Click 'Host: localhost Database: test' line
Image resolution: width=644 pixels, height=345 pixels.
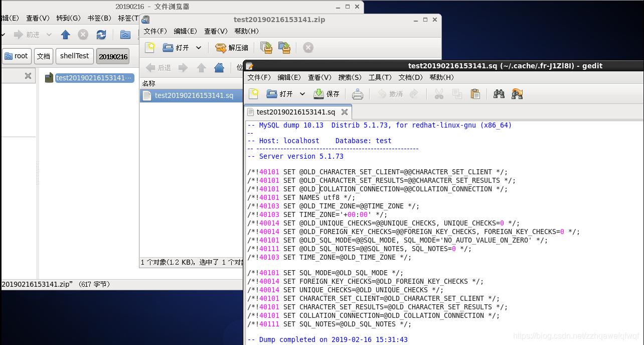(319, 141)
